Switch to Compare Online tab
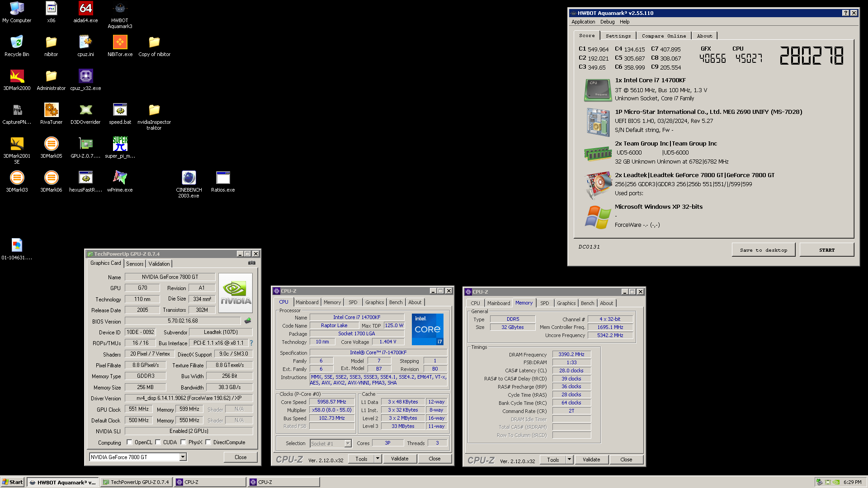 [x=664, y=36]
